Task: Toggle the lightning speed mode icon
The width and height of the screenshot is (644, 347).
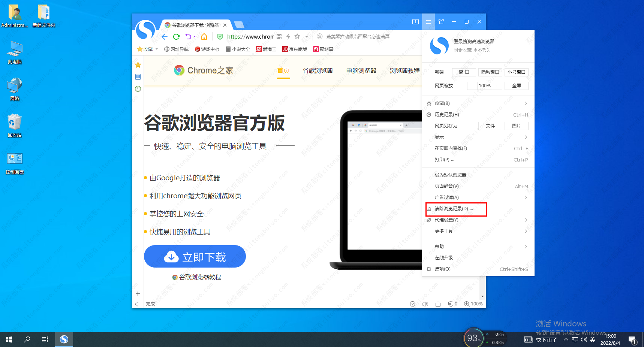Action: [x=288, y=36]
